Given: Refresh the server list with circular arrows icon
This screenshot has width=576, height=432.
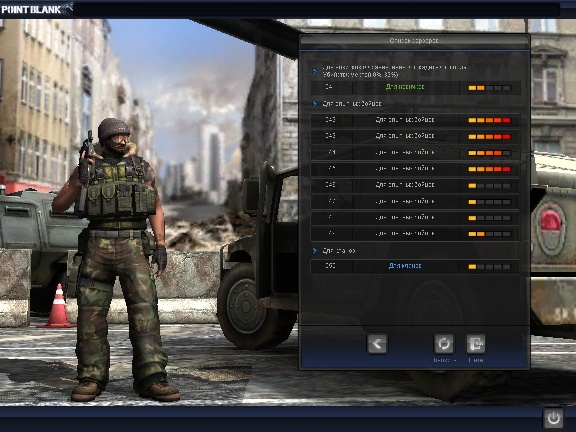Looking at the screenshot, I should click(444, 344).
